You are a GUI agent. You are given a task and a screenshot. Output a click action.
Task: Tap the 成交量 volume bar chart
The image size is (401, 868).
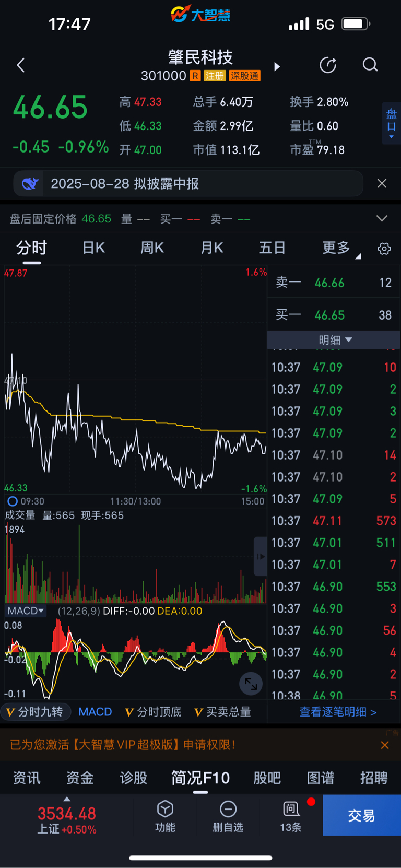[x=136, y=564]
